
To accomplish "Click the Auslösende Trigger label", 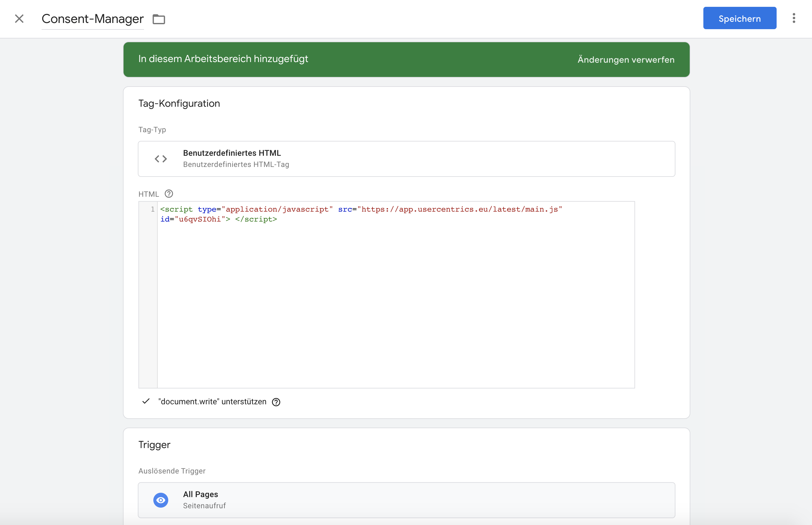I will 172,471.
